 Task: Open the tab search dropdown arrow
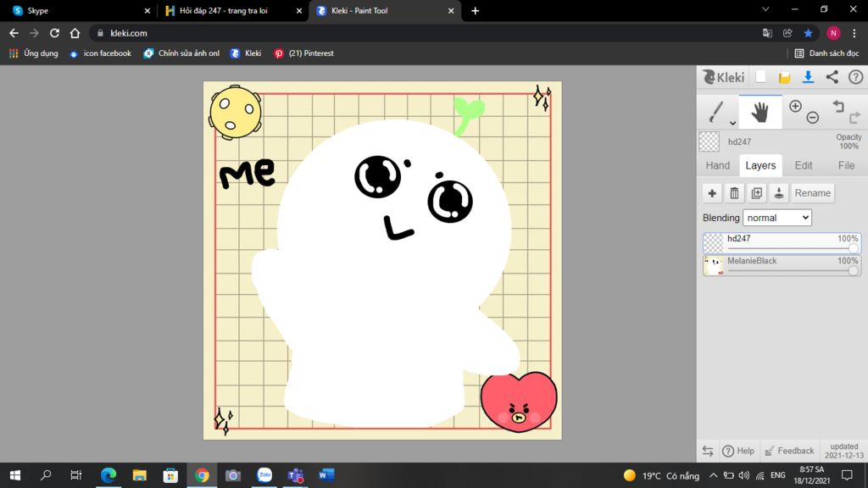765,9
